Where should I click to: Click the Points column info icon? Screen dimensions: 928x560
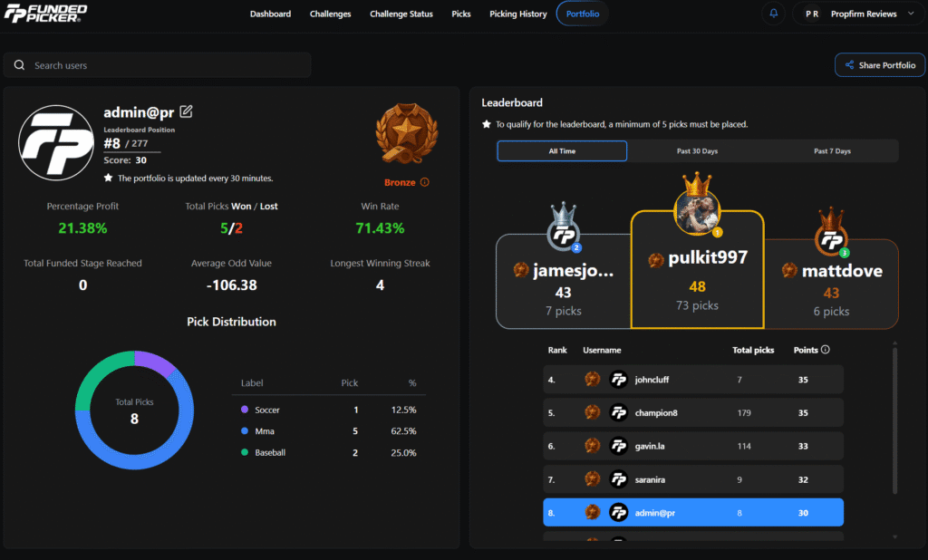[825, 350]
